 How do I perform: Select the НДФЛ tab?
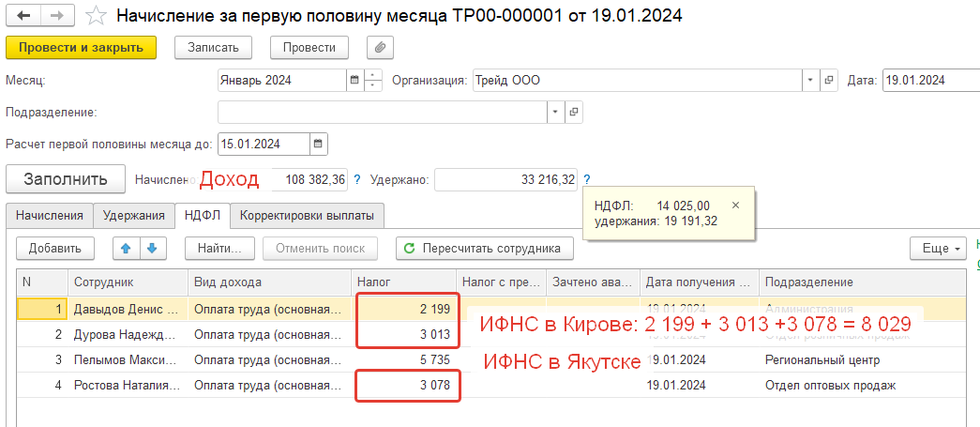pos(202,216)
